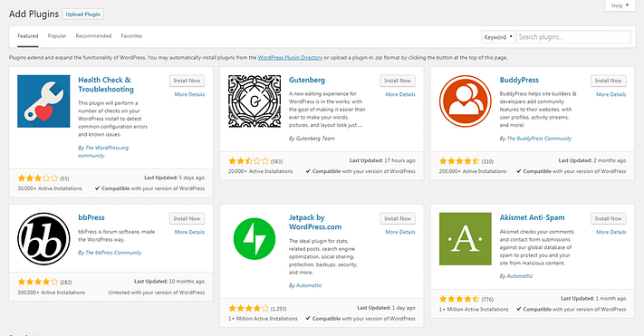The image size is (644, 336).
Task: Open The WordPress.org community author link
Action: point(103,151)
